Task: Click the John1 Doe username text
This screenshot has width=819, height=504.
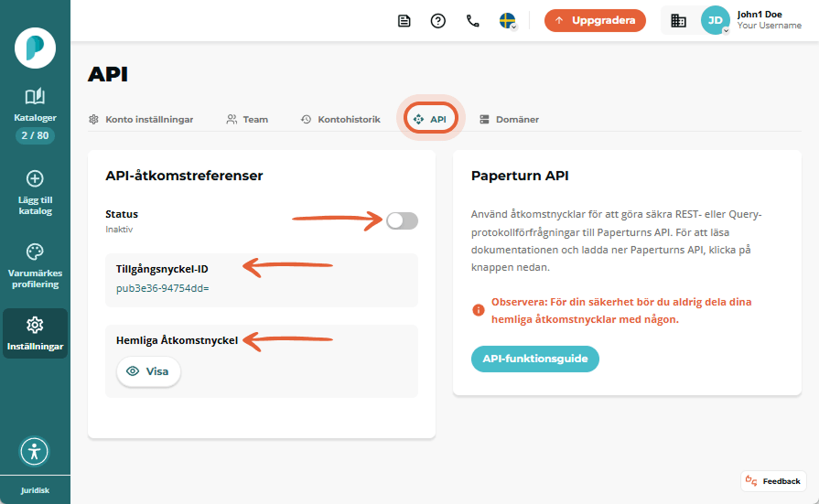Action: [760, 14]
